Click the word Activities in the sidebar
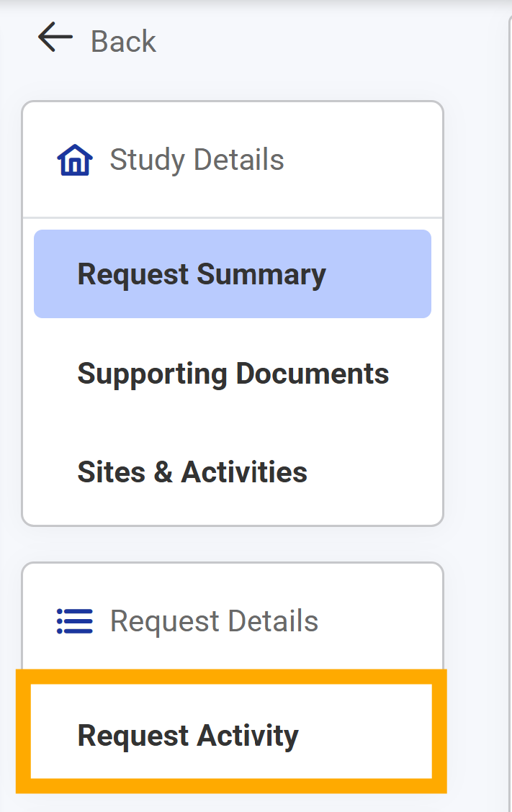Image resolution: width=512 pixels, height=812 pixels. click(x=244, y=472)
